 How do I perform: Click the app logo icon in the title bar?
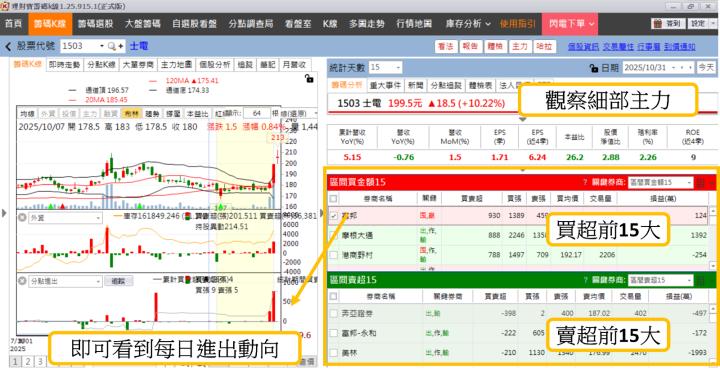5,6
